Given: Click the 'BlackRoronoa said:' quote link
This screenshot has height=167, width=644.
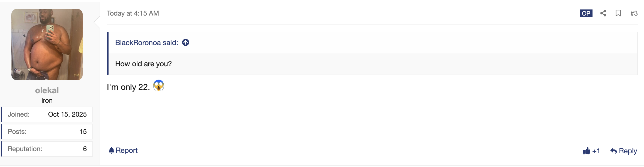Looking at the screenshot, I should pyautogui.click(x=147, y=43).
